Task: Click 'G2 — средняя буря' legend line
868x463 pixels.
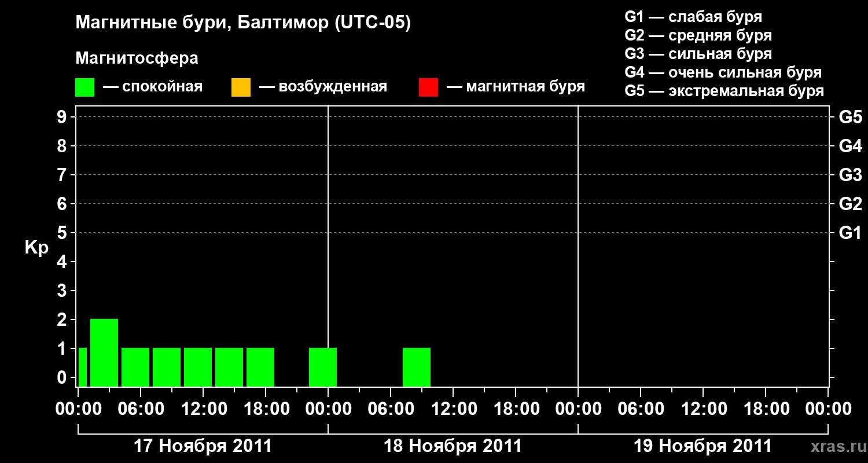Action: (x=698, y=35)
